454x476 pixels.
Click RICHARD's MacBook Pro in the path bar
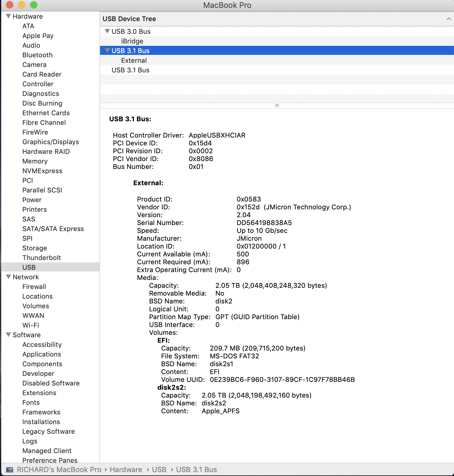coord(59,470)
